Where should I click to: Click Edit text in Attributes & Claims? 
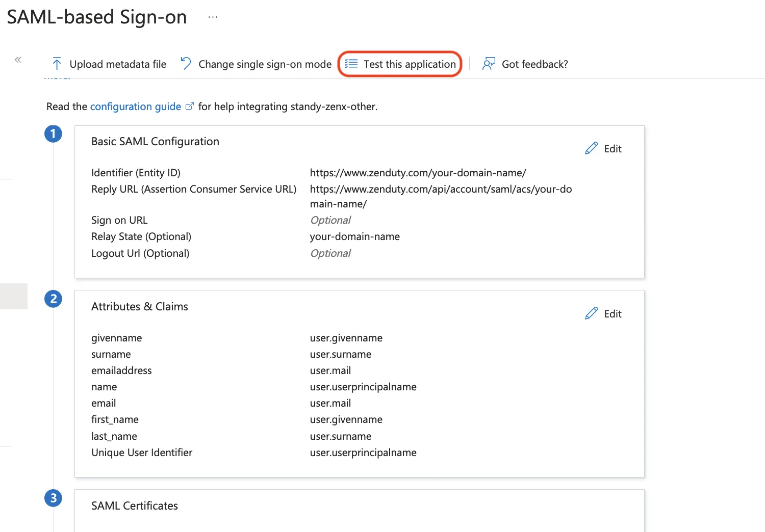613,314
